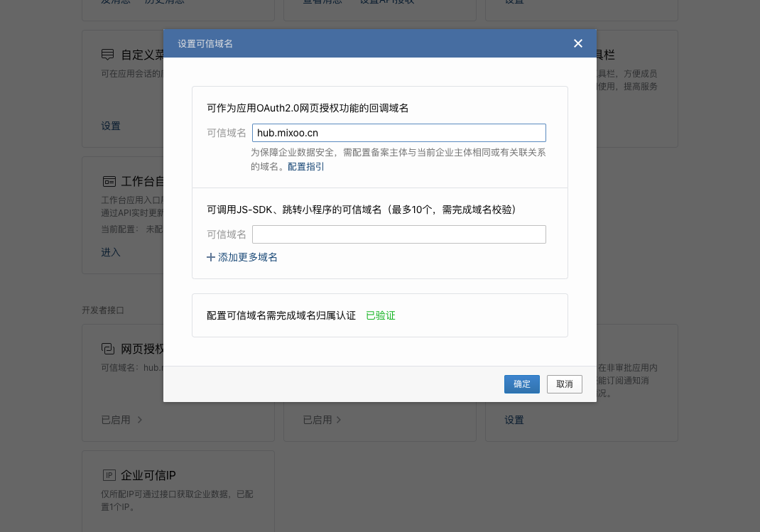
Task: Click 设置 link in the custom menu card
Action: pos(111,126)
